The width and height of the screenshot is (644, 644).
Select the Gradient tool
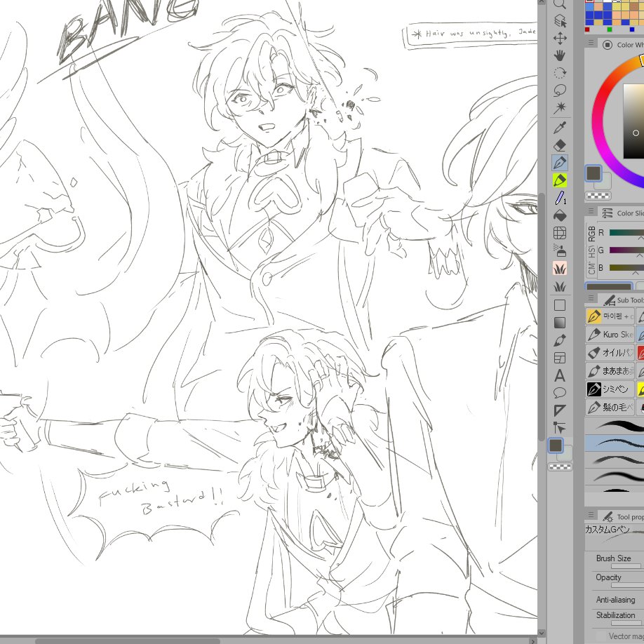560,323
